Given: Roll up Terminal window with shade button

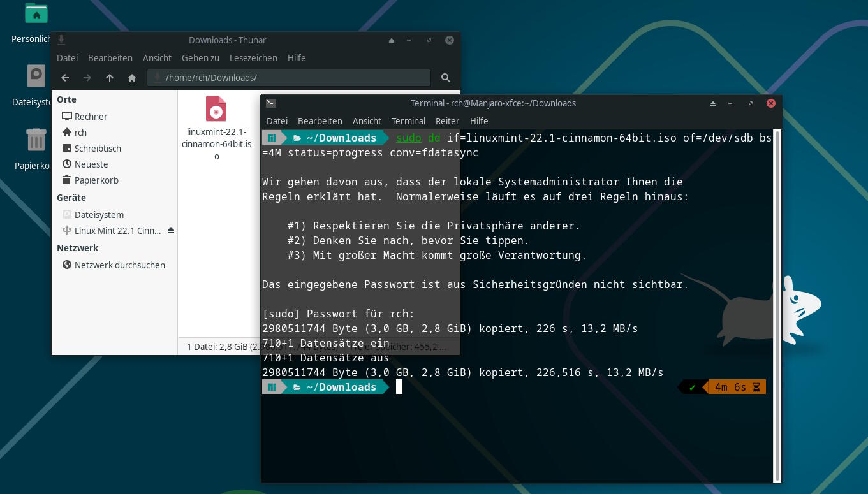Looking at the screenshot, I should [712, 103].
